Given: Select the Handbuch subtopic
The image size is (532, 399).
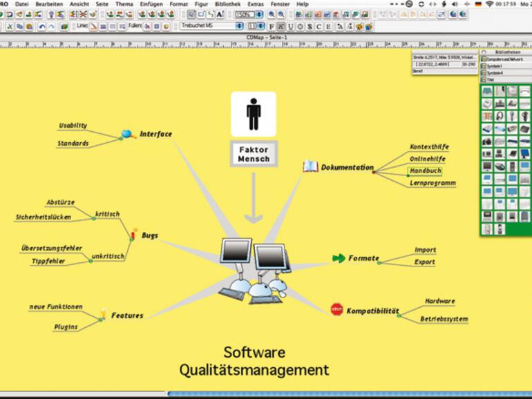Looking at the screenshot, I should tap(426, 171).
